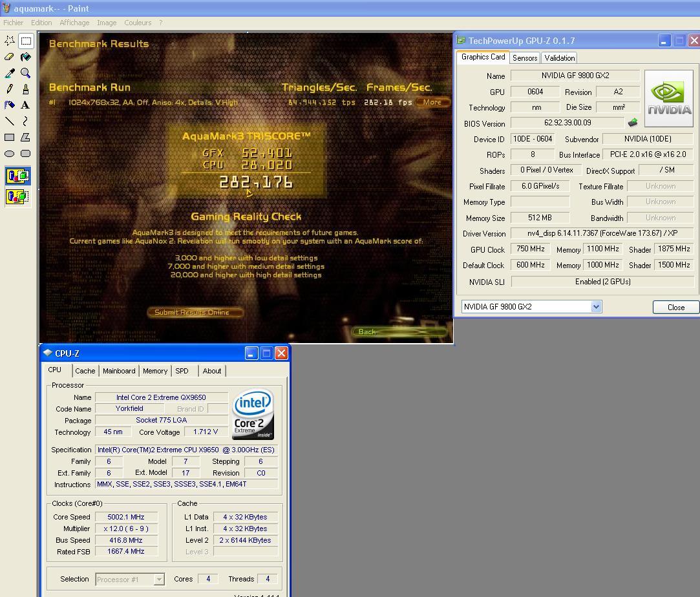Click the Bus Interface PCI-E 2.0 field
Viewport: 700px width, 597px height.
coord(648,154)
